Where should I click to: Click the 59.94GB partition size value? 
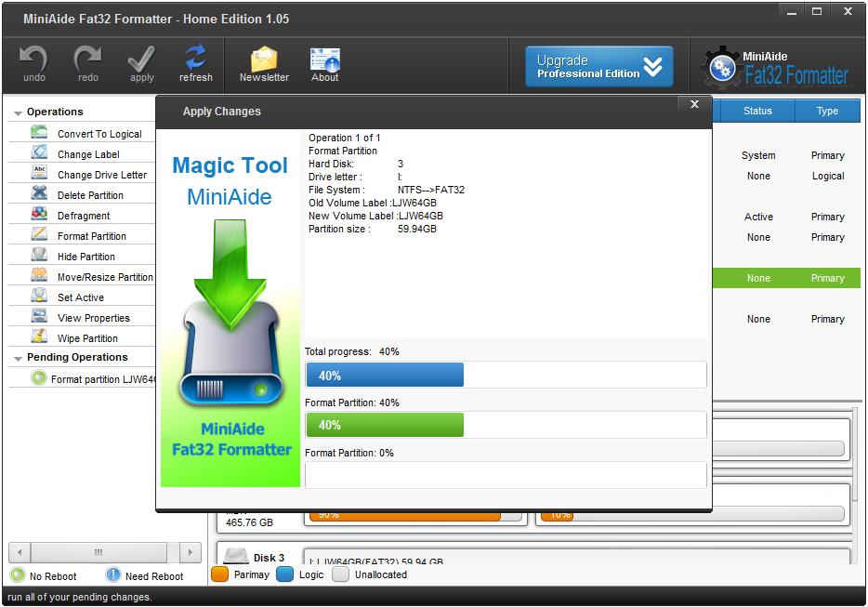pyautogui.click(x=417, y=229)
